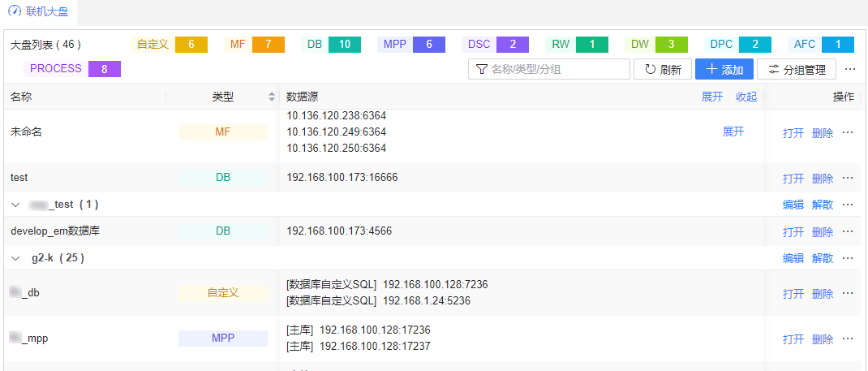Viewport: 868px width, 371px height.
Task: Open the _db dashboard
Action: [793, 294]
